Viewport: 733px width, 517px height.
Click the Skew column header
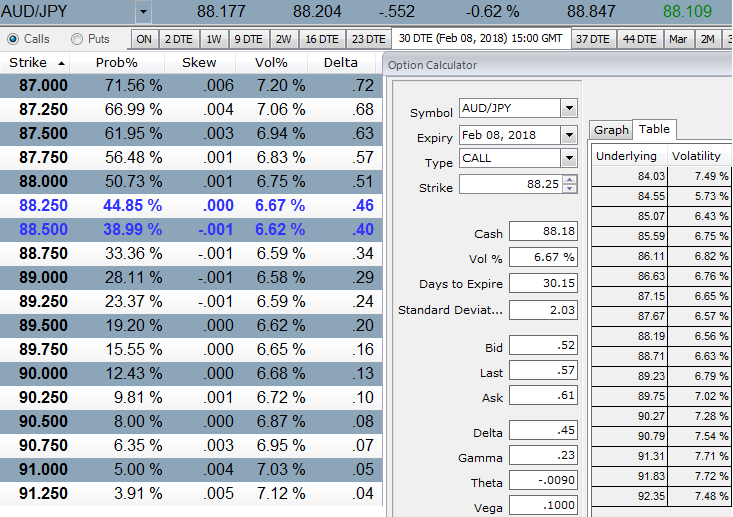[x=200, y=63]
